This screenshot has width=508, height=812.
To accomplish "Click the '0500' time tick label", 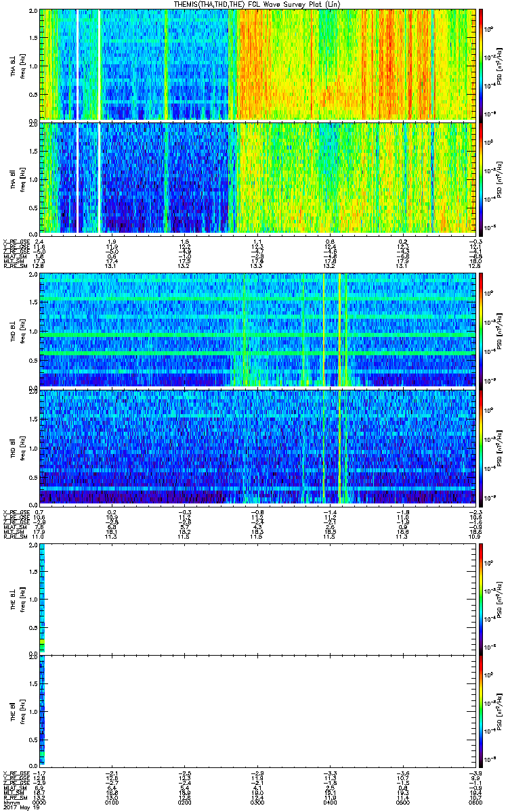I will 402,803.
